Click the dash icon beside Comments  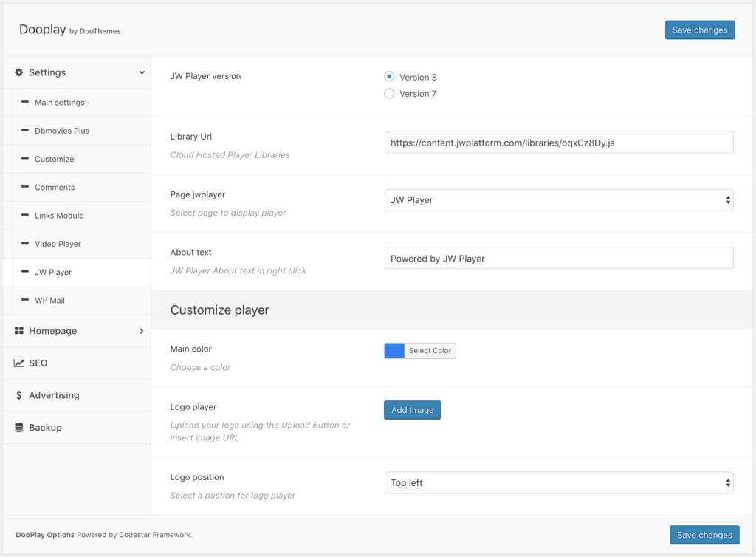point(26,187)
